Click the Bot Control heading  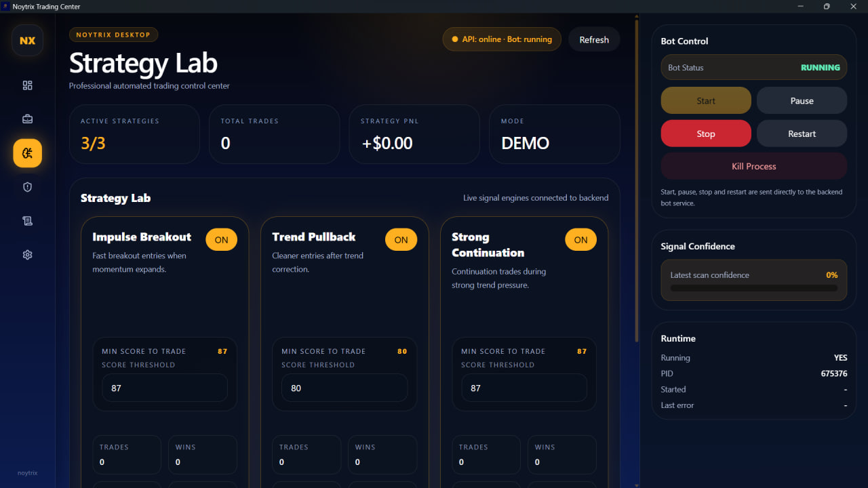click(x=684, y=41)
